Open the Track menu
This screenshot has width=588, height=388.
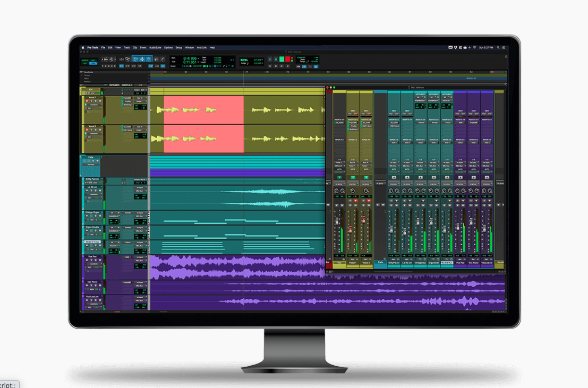tap(127, 48)
